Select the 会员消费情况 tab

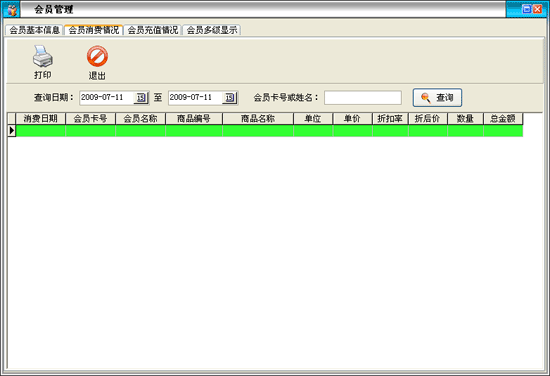(94, 30)
